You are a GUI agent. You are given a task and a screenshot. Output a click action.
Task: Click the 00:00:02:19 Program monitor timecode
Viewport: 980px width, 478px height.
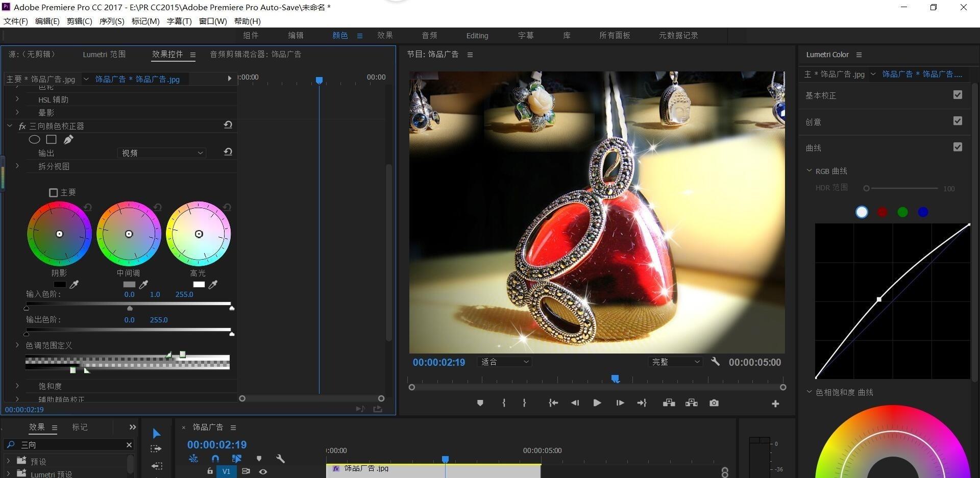(439, 362)
